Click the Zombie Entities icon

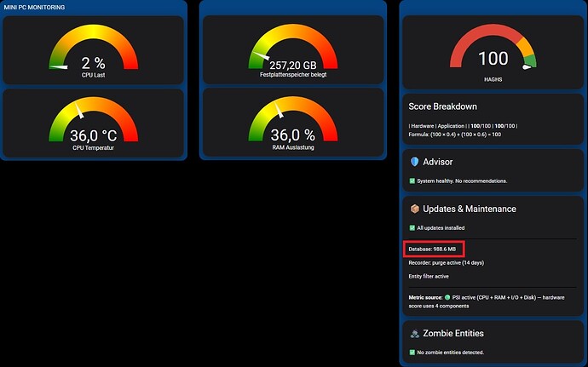[x=414, y=333]
